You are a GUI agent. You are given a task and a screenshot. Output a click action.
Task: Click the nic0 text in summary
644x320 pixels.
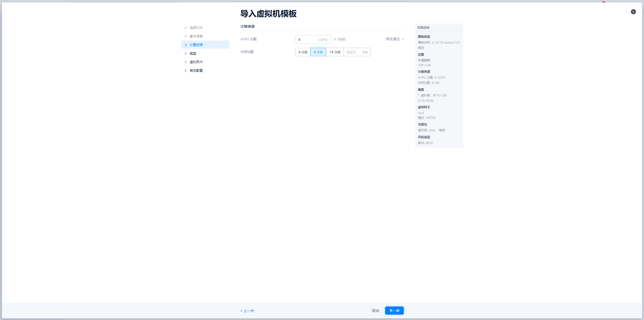pyautogui.click(x=421, y=113)
